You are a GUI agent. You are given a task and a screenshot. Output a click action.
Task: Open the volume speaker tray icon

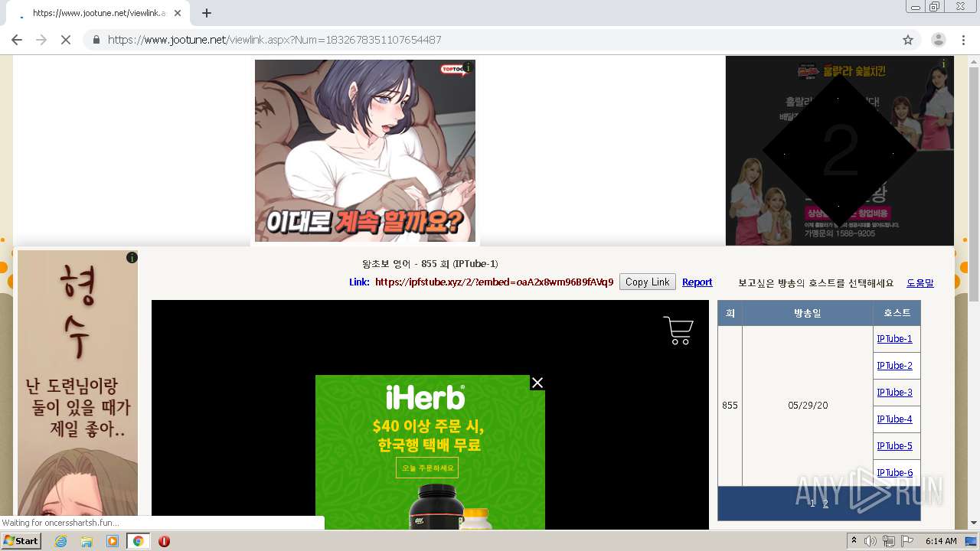pyautogui.click(x=870, y=541)
